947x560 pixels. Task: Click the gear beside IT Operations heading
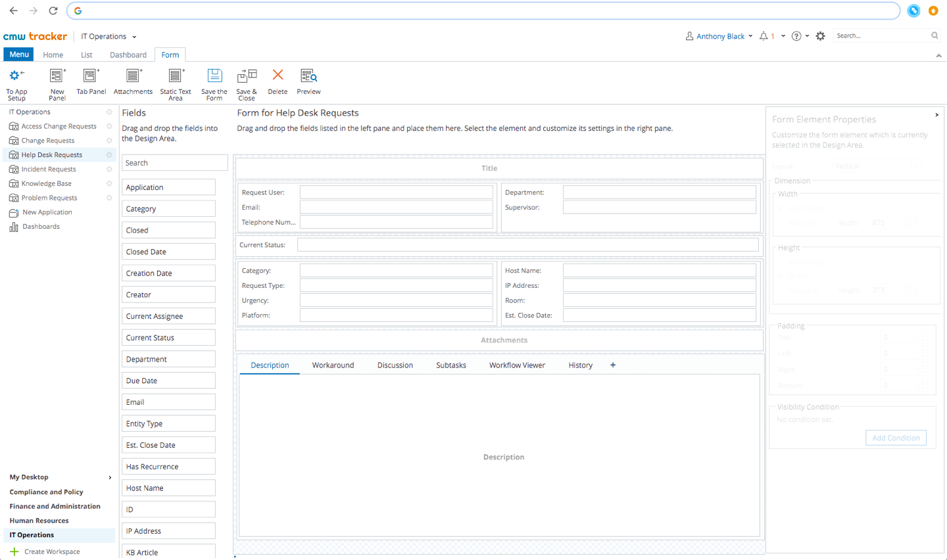tap(109, 112)
